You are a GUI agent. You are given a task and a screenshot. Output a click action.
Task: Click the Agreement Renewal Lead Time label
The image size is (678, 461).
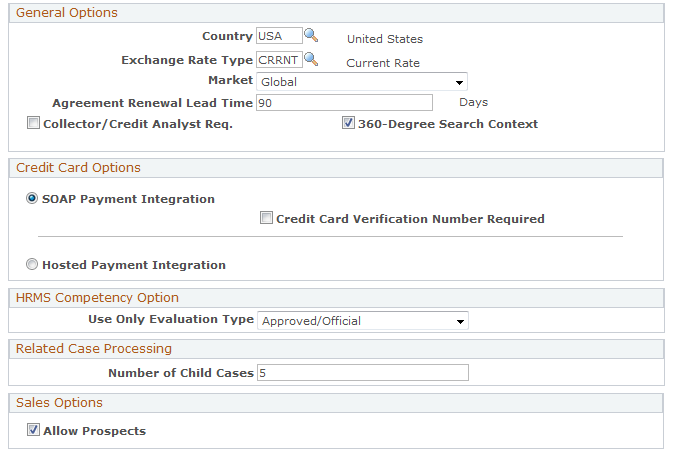click(152, 103)
